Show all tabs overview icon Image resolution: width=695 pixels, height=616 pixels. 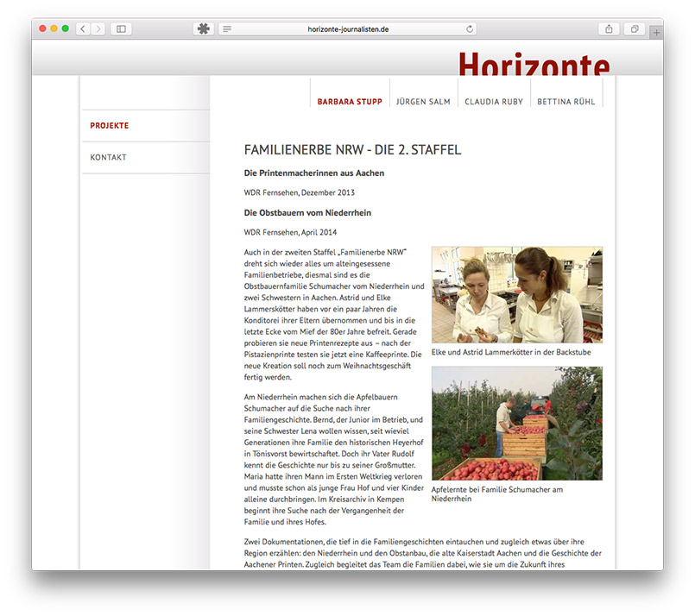[635, 28]
